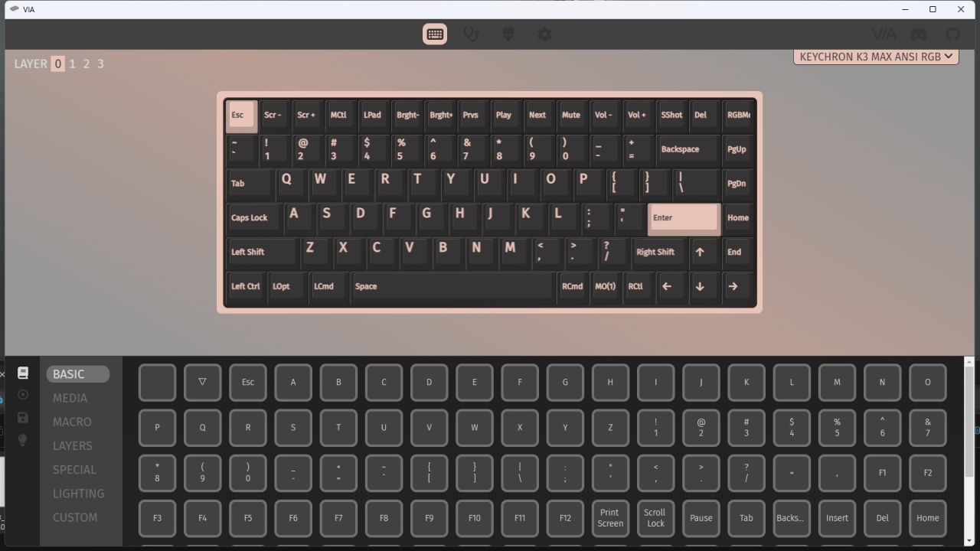Open the Settings gear icon
980x551 pixels.
pyautogui.click(x=544, y=34)
